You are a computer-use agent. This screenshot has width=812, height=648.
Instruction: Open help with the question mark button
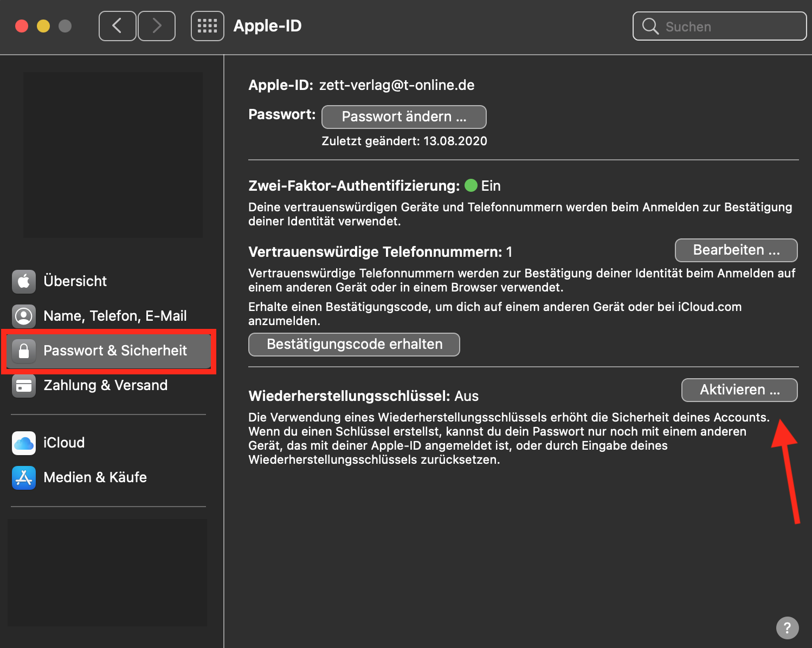[787, 628]
